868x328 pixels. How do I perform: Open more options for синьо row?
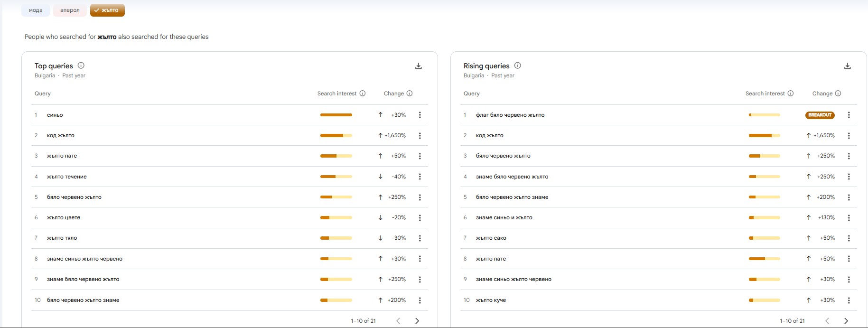420,115
